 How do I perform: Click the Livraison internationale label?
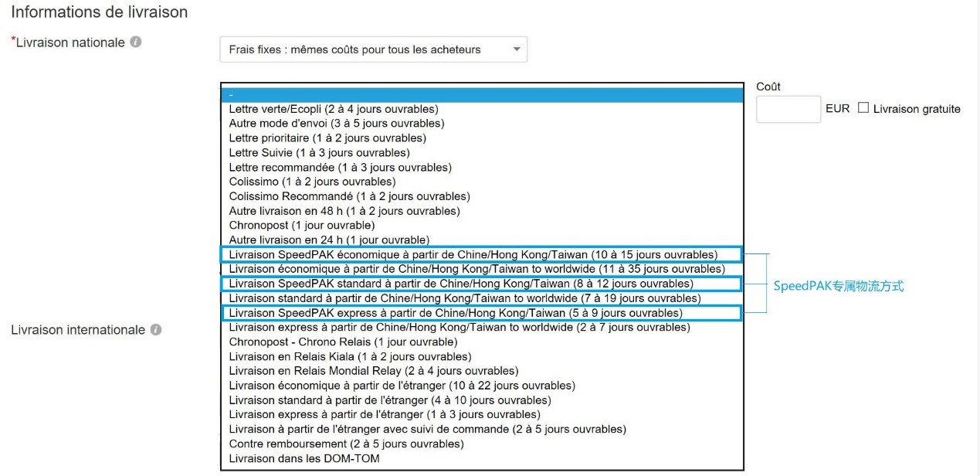[x=78, y=330]
